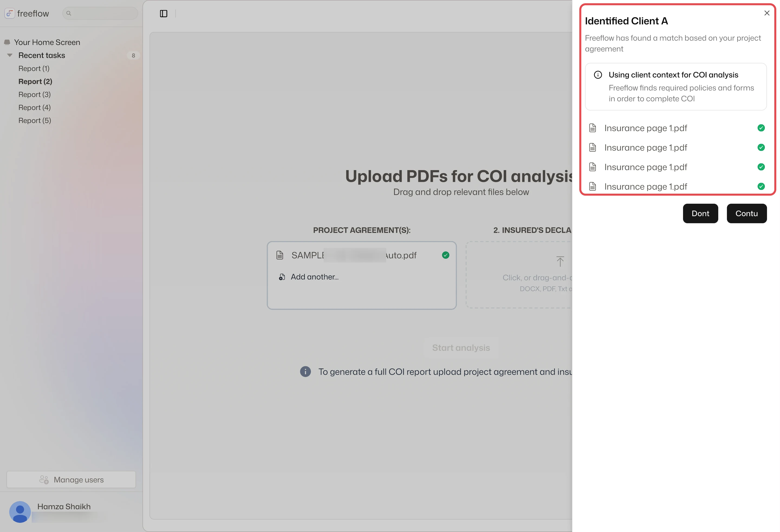Click the Contu button

pos(746,213)
